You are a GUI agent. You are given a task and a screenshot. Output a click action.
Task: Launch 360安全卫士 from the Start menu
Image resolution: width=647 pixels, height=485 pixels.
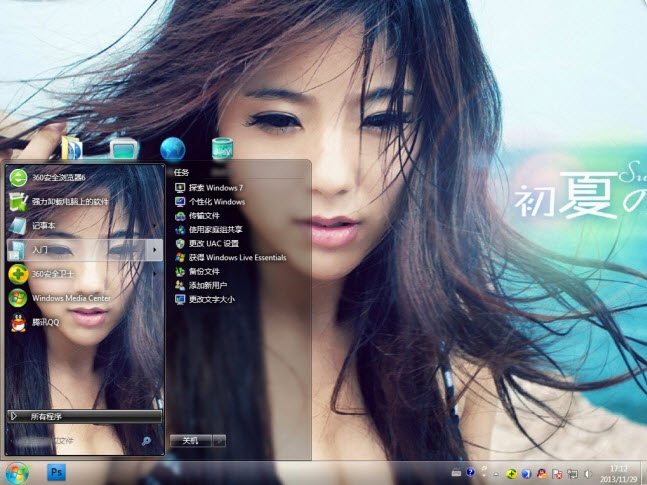(85, 274)
